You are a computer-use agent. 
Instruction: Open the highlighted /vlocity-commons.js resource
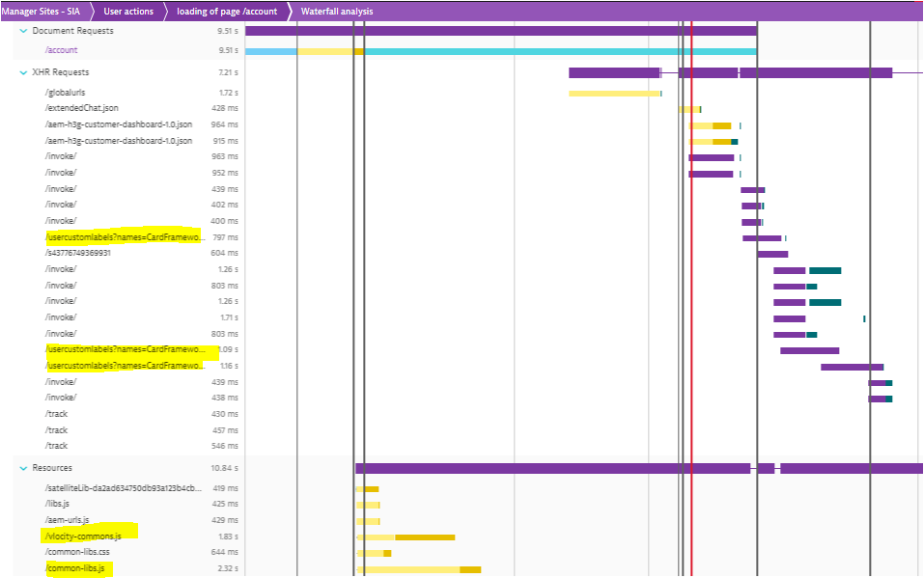(x=83, y=536)
